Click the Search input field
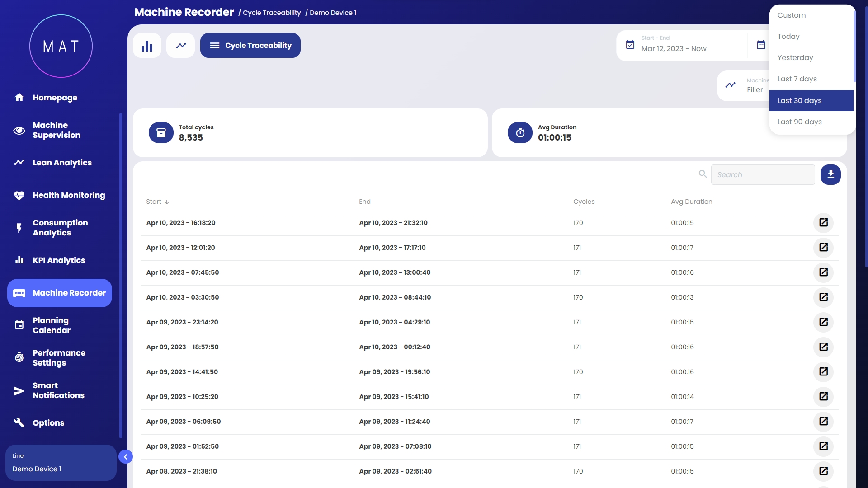Viewport: 868px width, 488px height. point(763,174)
